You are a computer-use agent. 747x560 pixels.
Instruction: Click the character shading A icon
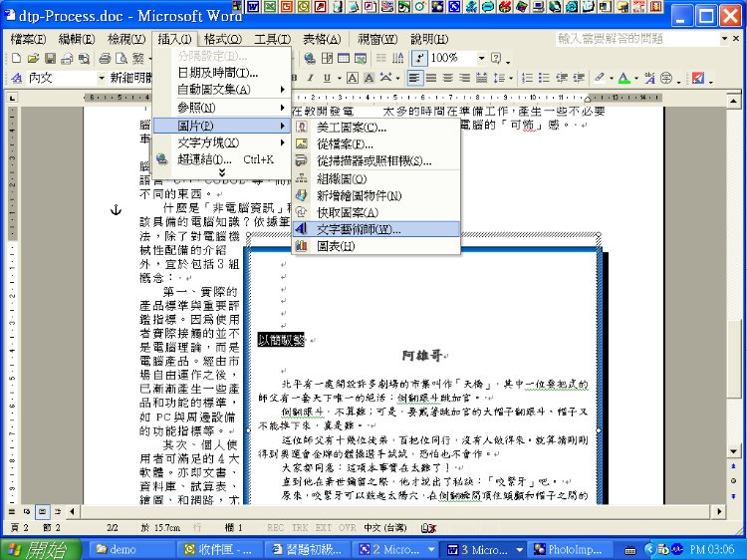click(x=369, y=78)
